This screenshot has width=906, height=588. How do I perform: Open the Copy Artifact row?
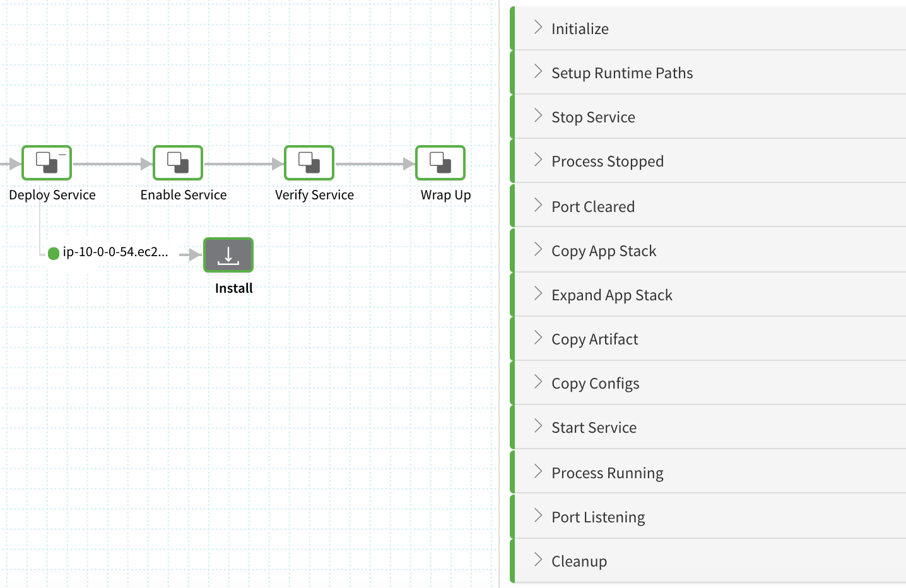[x=708, y=339]
